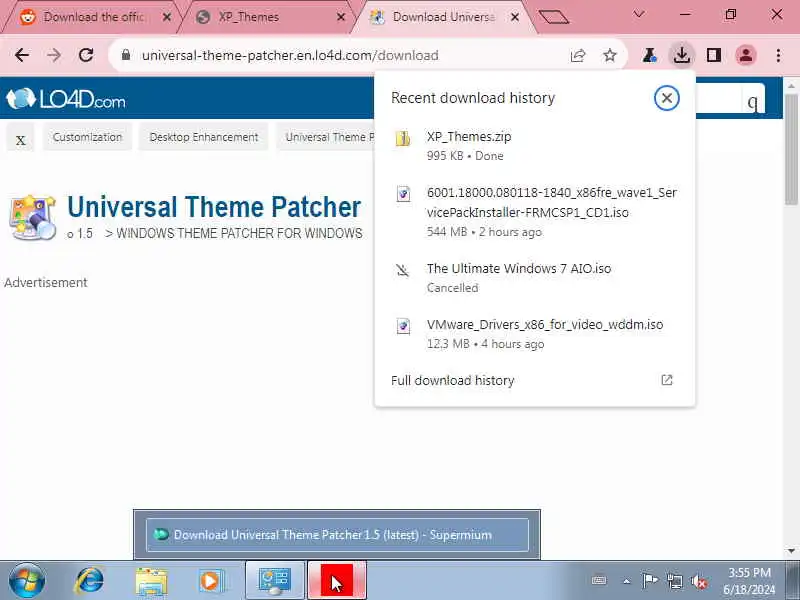Viewport: 800px width, 600px height.
Task: Open Full download history
Action: 534,380
